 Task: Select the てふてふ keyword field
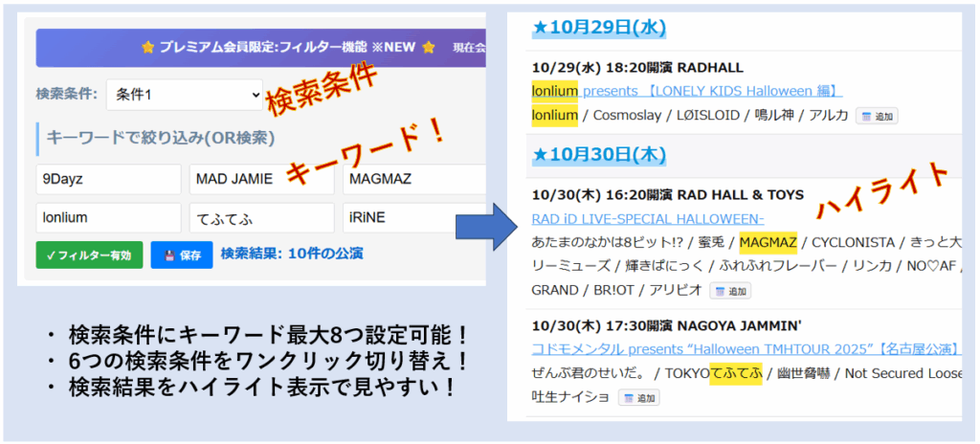click(261, 217)
